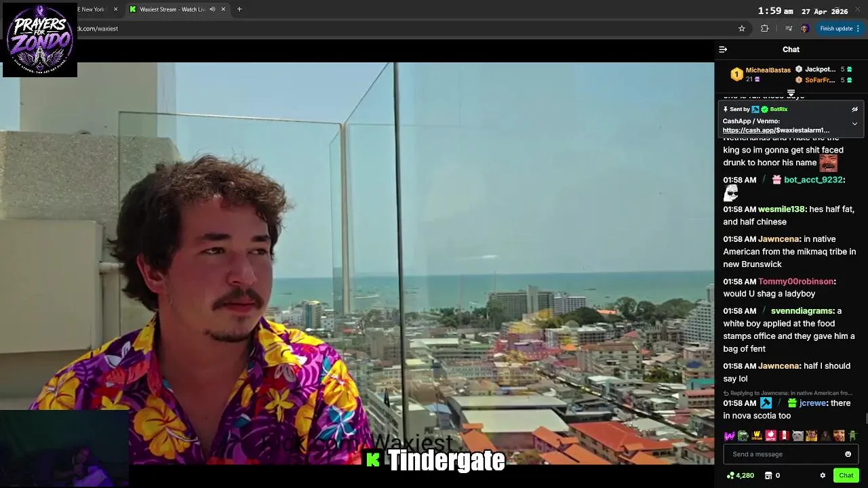
Task: Insert the laughing face emote
Action: pyautogui.click(x=839, y=436)
